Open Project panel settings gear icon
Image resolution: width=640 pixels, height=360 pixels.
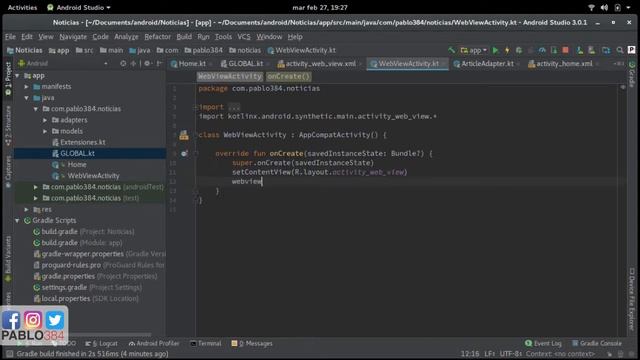tap(147, 64)
